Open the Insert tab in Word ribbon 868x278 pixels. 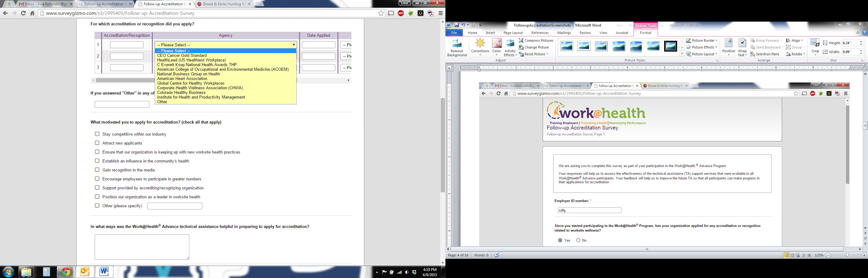tap(490, 33)
